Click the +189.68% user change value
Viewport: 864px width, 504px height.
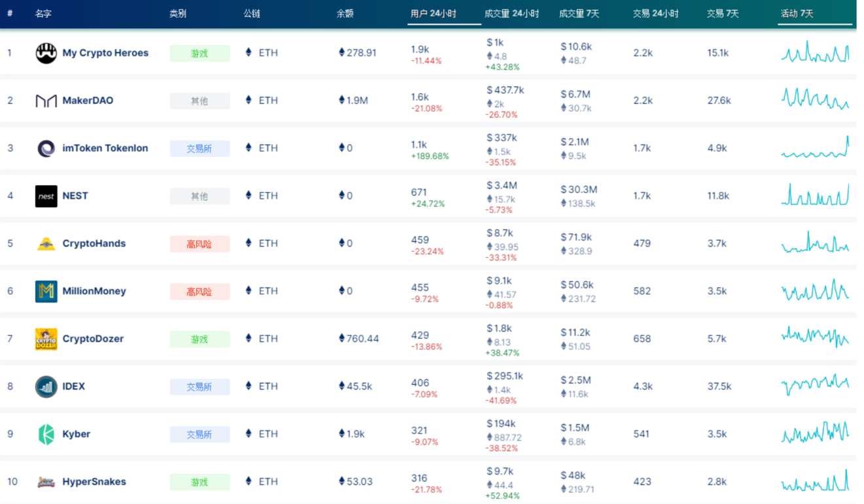click(x=430, y=157)
